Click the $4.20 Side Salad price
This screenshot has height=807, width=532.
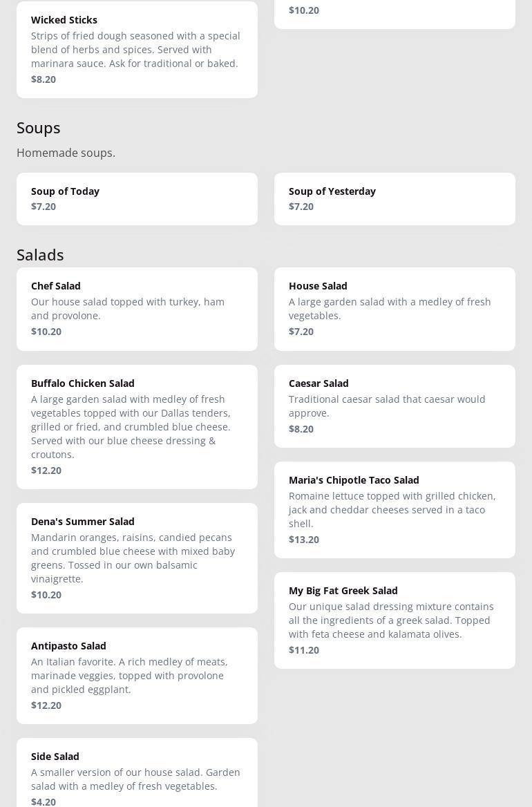tap(44, 801)
